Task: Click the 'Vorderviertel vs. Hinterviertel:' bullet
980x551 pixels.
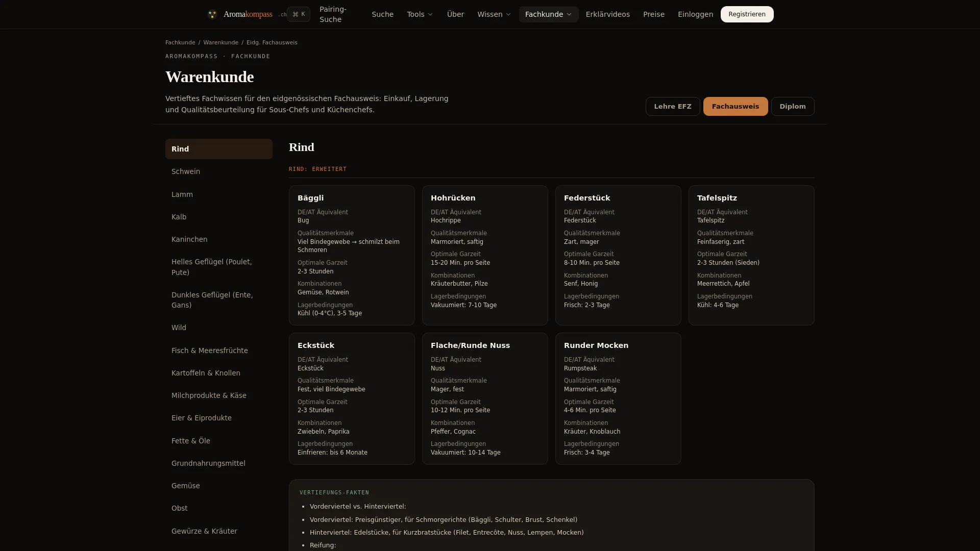Action: [358, 507]
